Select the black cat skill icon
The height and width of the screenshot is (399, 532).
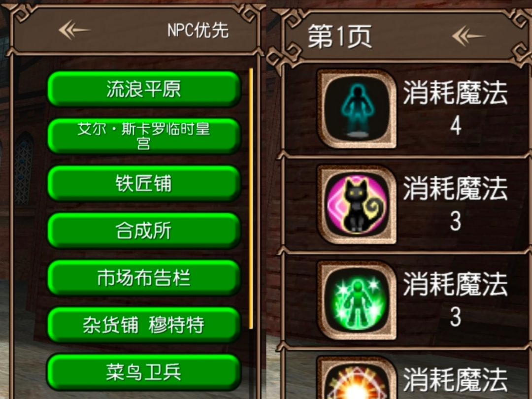(x=357, y=204)
